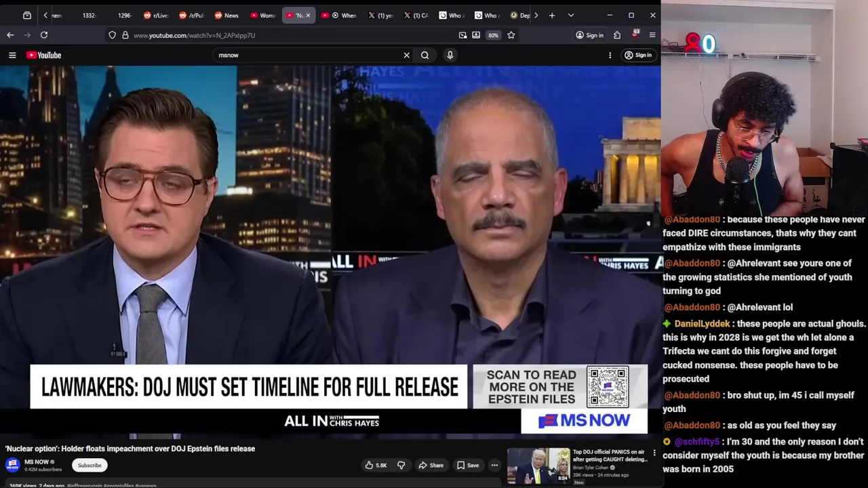
Task: Open the 'Top DOJ official PANICS' video thumbnail
Action: pyautogui.click(x=538, y=466)
